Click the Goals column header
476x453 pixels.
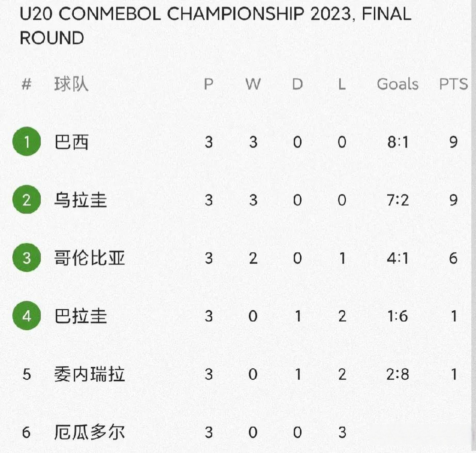coord(397,84)
